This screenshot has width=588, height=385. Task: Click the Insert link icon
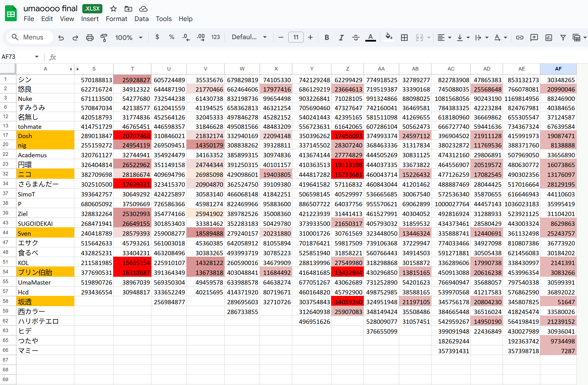519,38
